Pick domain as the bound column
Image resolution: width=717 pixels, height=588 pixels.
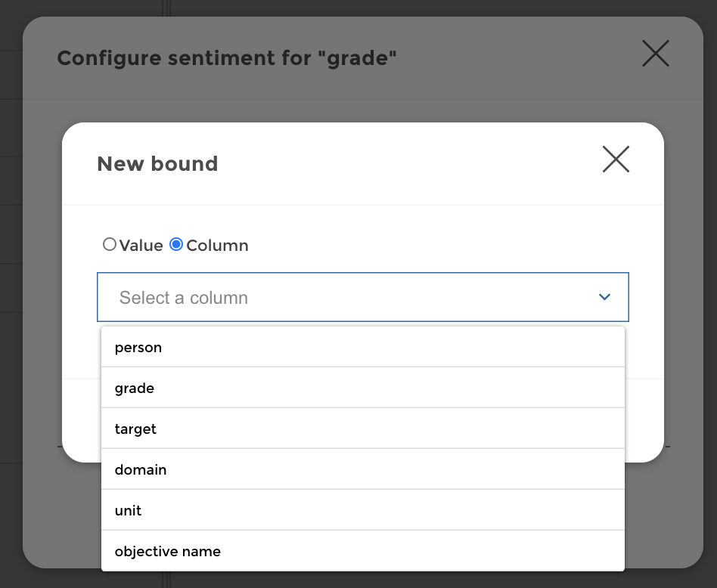pos(141,469)
